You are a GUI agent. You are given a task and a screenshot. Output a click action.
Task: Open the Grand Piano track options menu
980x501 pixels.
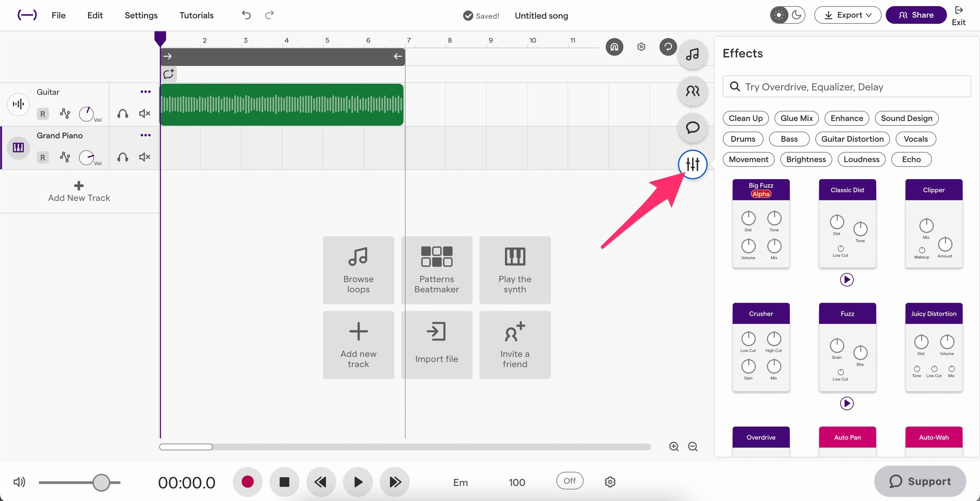[145, 135]
